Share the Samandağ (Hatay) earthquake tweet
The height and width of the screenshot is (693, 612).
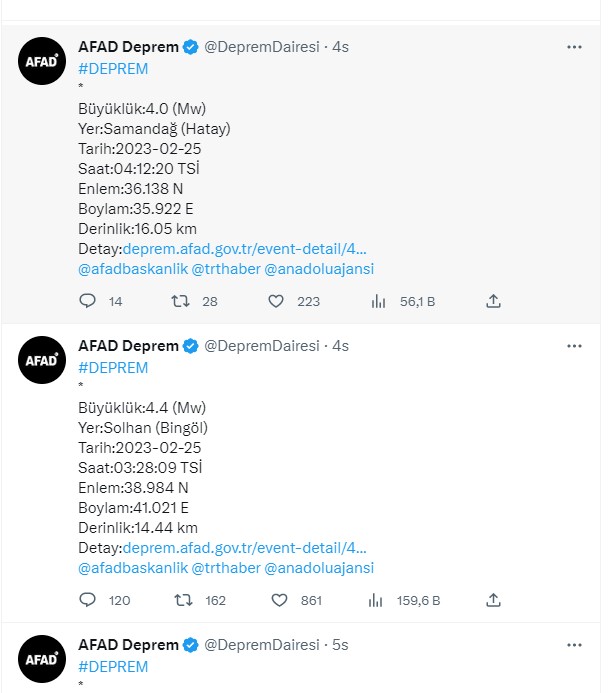[493, 301]
